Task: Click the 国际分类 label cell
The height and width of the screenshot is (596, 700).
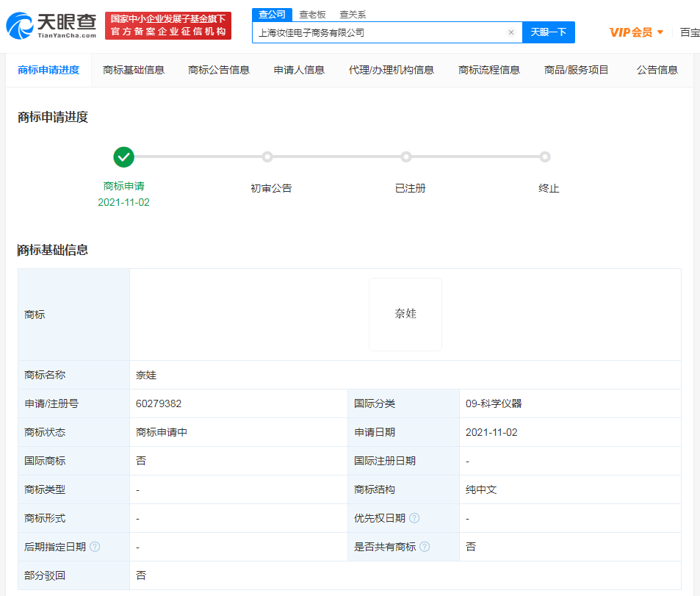Action: (403, 403)
